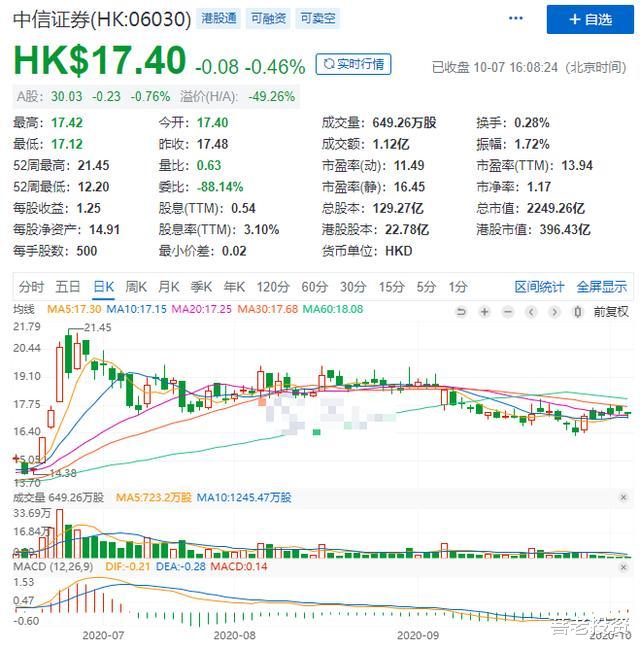Open the three-dot more options menu
The height and width of the screenshot is (649, 640).
(x=515, y=18)
